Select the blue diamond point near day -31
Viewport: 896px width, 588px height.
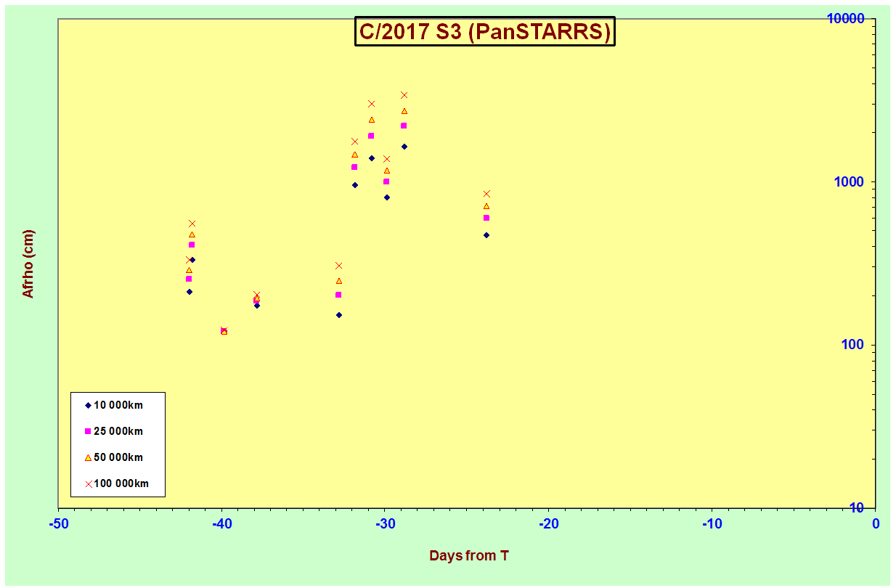[372, 158]
